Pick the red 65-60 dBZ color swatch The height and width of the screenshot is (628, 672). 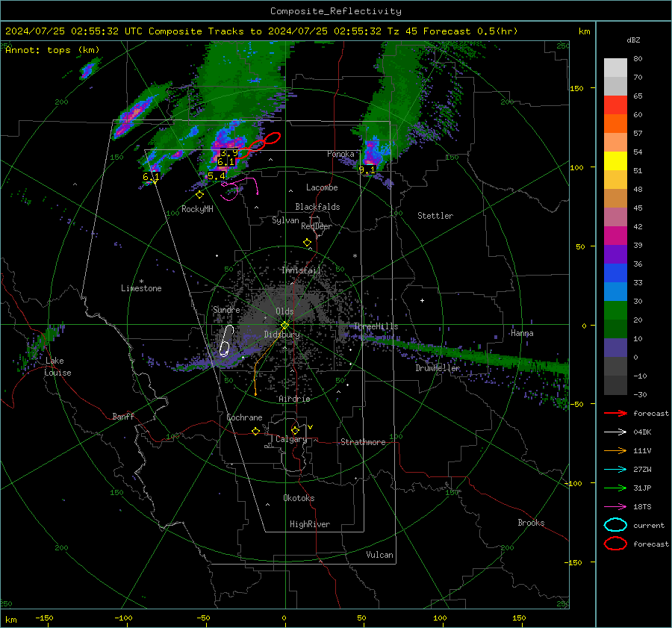coord(615,105)
